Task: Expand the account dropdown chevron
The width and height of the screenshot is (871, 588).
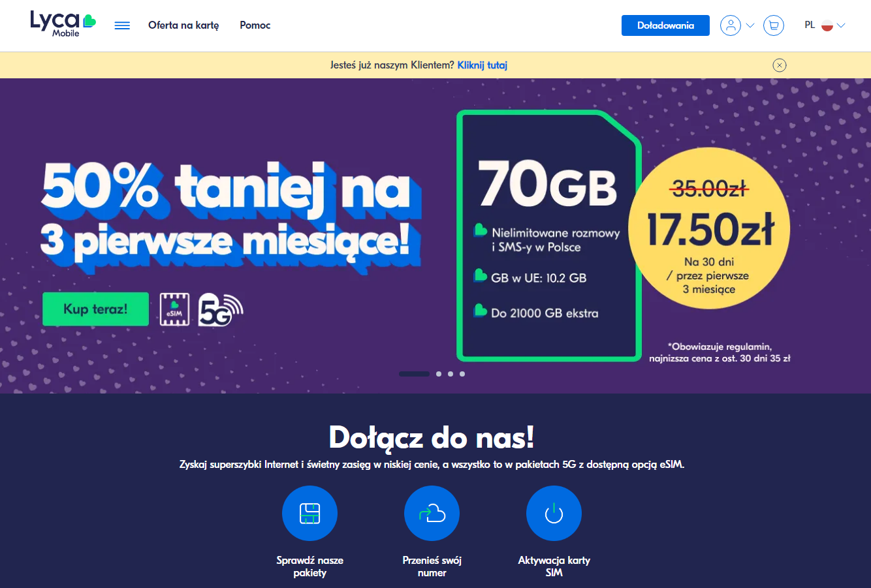Action: click(750, 25)
